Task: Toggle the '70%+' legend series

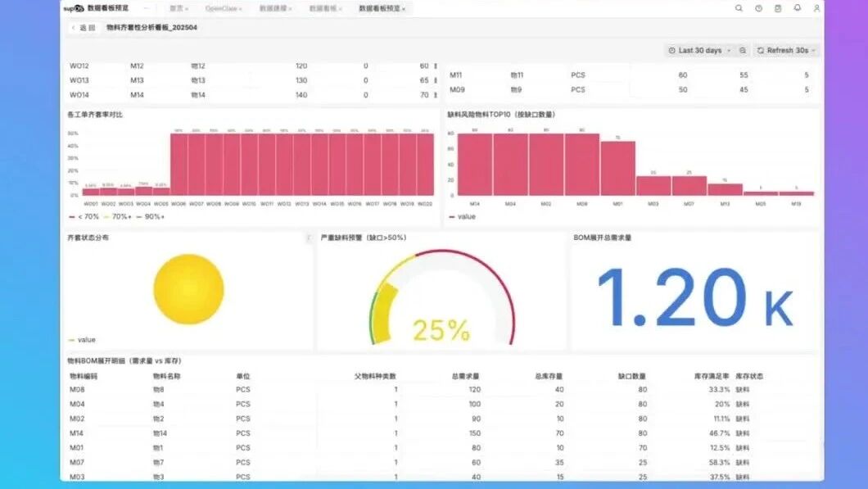Action: tap(117, 216)
